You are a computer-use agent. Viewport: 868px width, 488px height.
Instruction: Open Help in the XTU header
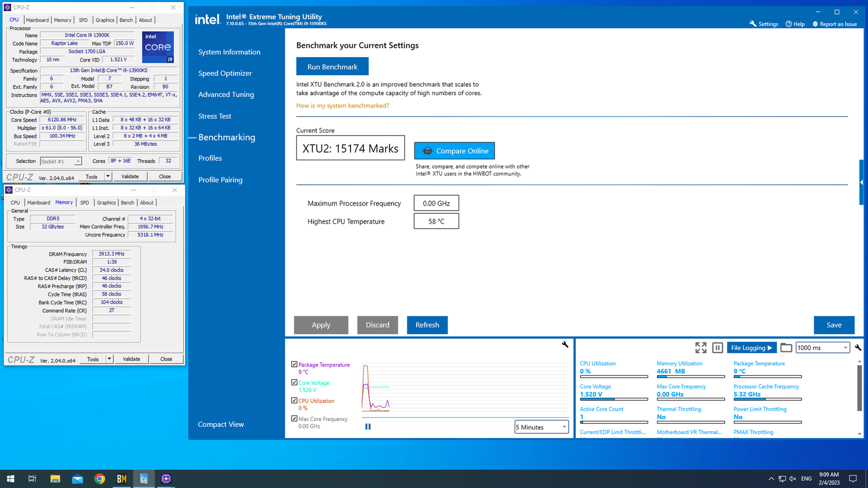[x=795, y=24]
